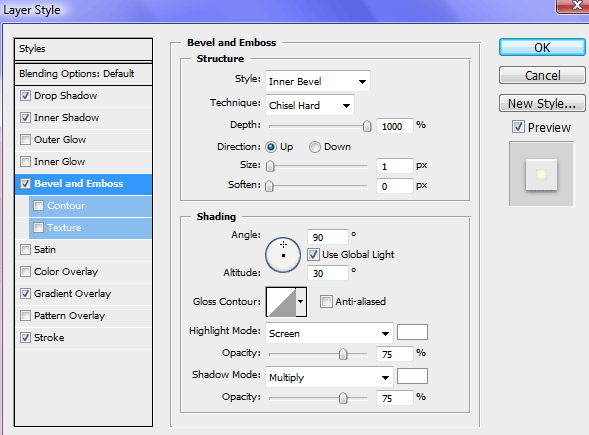Select the Drop Shadow effect row
Image resolution: width=589 pixels, height=435 pixels.
coord(83,96)
